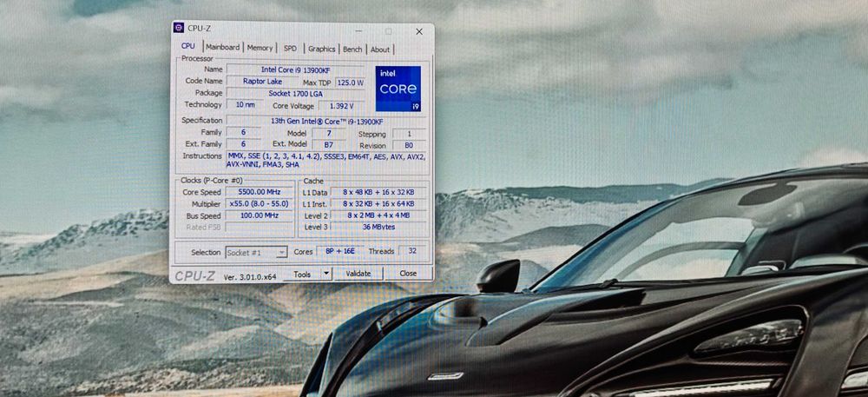Click the Intel Core i9 logo badge
This screenshot has width=868, height=397.
click(x=398, y=89)
